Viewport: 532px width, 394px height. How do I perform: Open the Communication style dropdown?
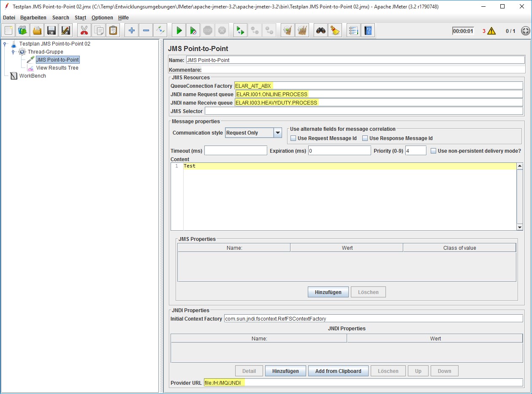point(277,133)
